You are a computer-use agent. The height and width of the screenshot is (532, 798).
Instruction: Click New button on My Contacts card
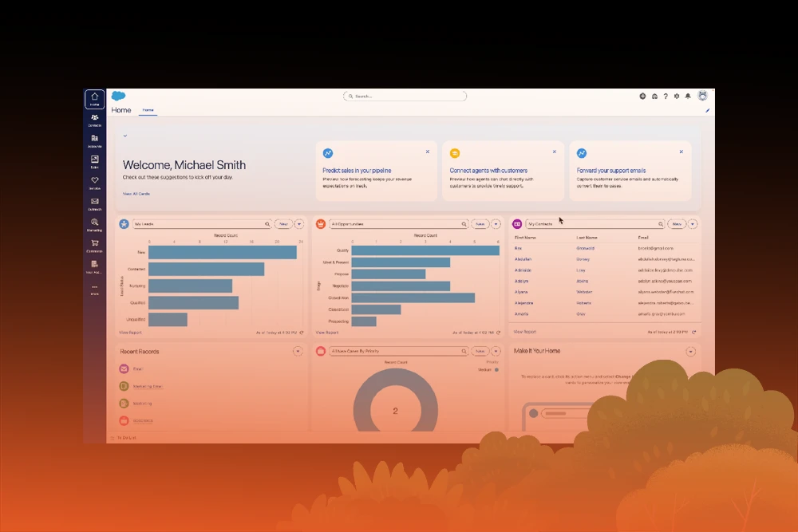[x=677, y=224]
